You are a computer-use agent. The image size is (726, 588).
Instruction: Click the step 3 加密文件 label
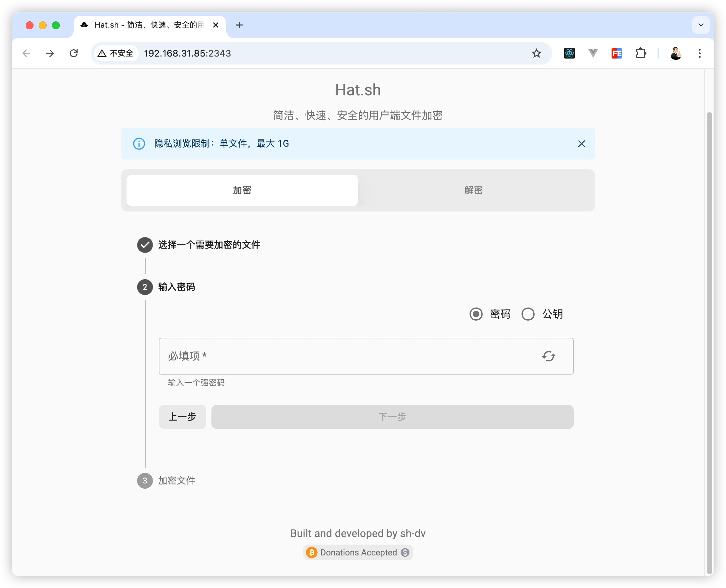pos(177,481)
